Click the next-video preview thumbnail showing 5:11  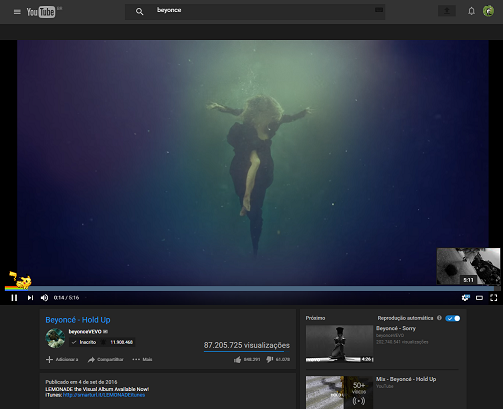tap(468, 266)
